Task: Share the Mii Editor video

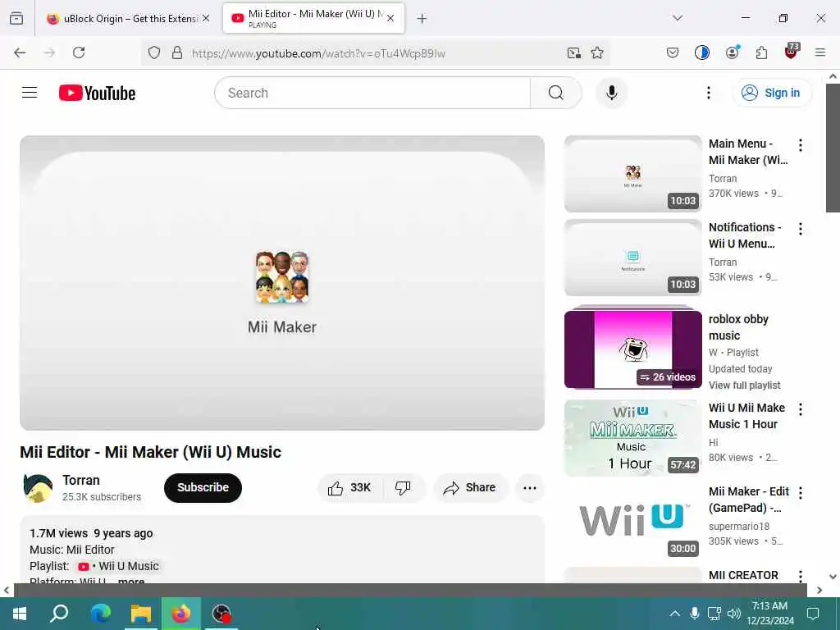Action: click(x=469, y=487)
